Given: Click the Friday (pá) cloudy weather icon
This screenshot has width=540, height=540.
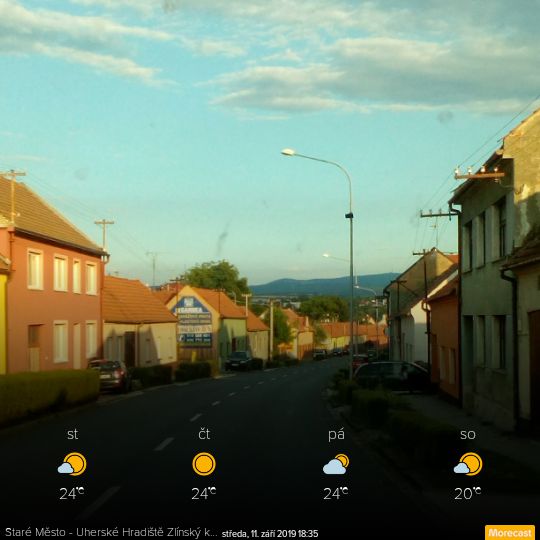Looking at the screenshot, I should (336, 464).
